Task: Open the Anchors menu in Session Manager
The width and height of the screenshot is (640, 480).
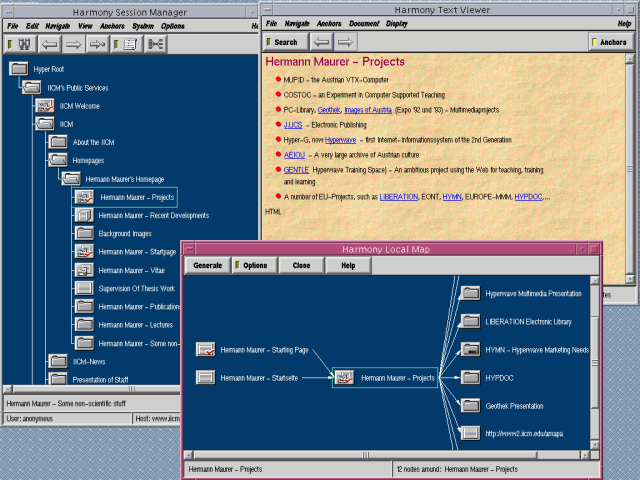Action: pos(112,26)
